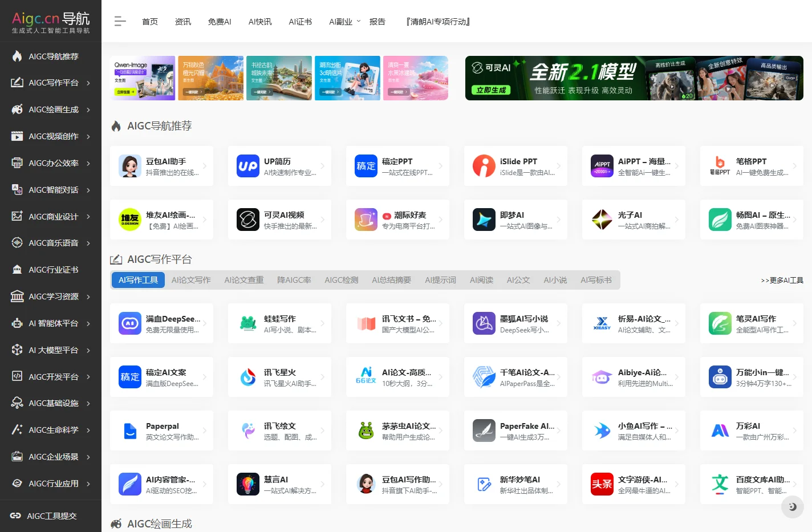Click the 堆友AI绘画 yellow icon
Viewport: 812px width, 532px height.
tap(130, 220)
